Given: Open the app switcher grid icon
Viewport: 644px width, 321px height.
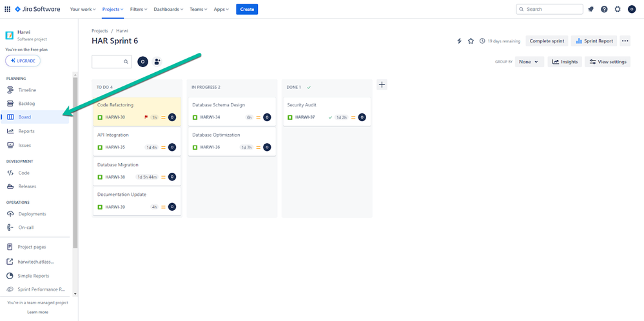Looking at the screenshot, I should point(8,9).
